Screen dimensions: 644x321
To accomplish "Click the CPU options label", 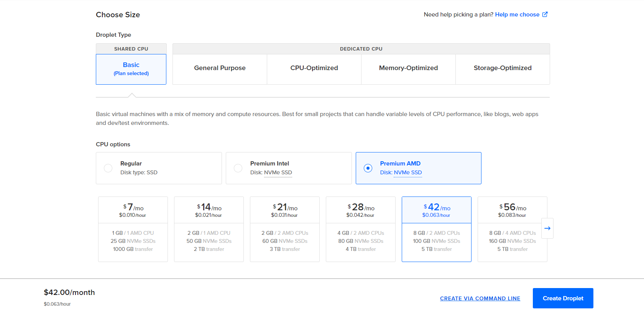I will (113, 144).
